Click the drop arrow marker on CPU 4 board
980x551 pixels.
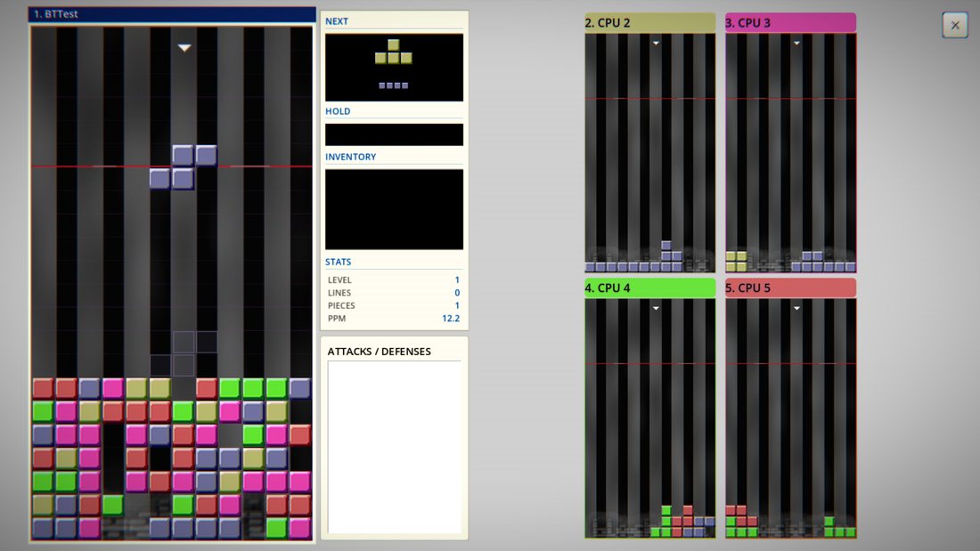click(x=656, y=308)
